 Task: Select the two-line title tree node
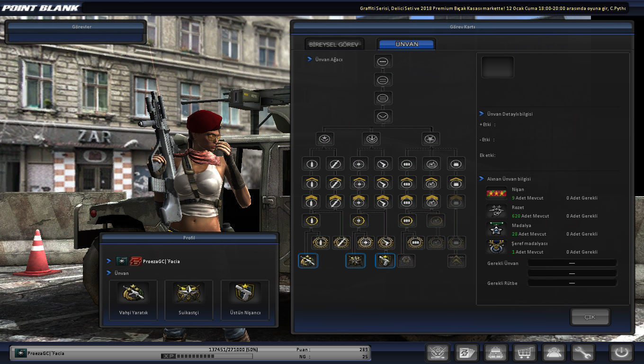(x=383, y=80)
